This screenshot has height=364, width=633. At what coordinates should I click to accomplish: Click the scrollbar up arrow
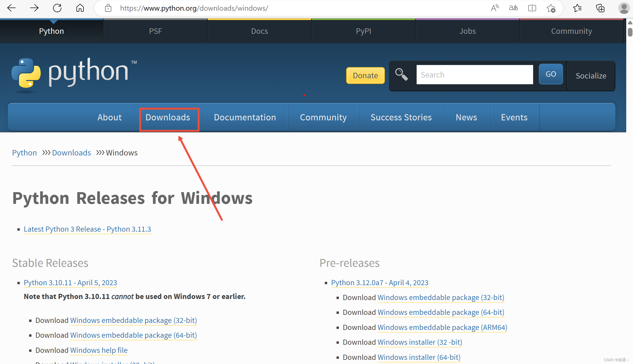tap(630, 23)
